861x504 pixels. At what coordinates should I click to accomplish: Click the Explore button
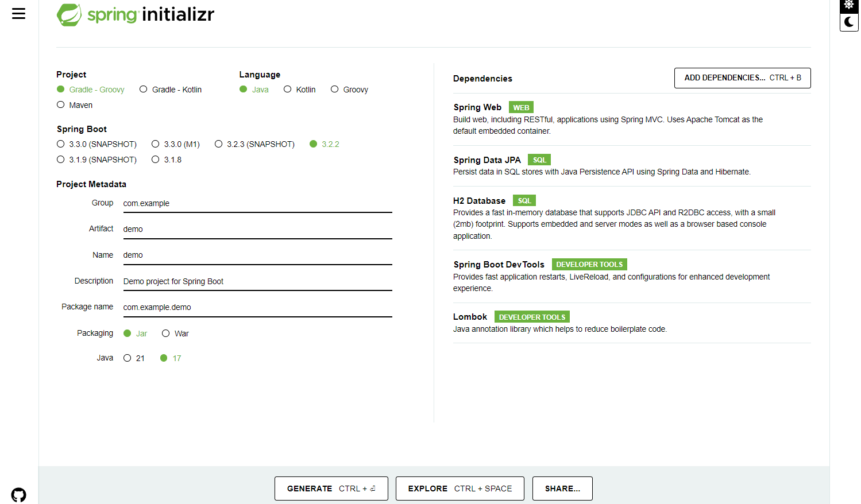(x=460, y=489)
